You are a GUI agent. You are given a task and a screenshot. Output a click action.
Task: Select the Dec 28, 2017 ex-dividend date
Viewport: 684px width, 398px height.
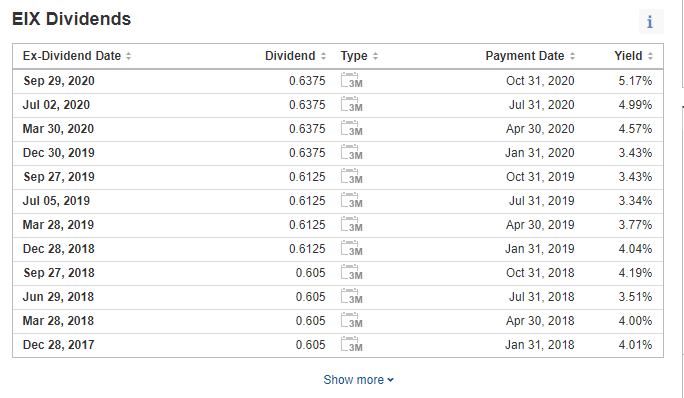point(59,345)
